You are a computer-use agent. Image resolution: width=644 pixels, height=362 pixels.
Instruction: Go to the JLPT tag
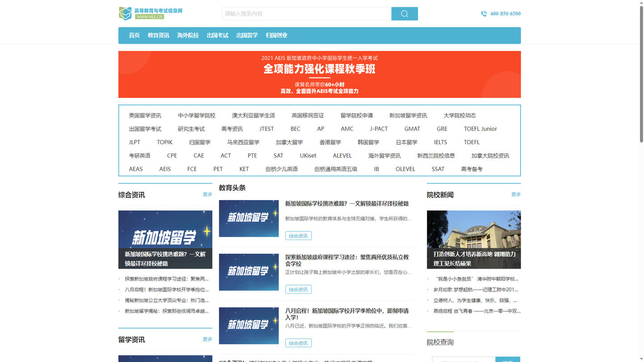(x=135, y=142)
